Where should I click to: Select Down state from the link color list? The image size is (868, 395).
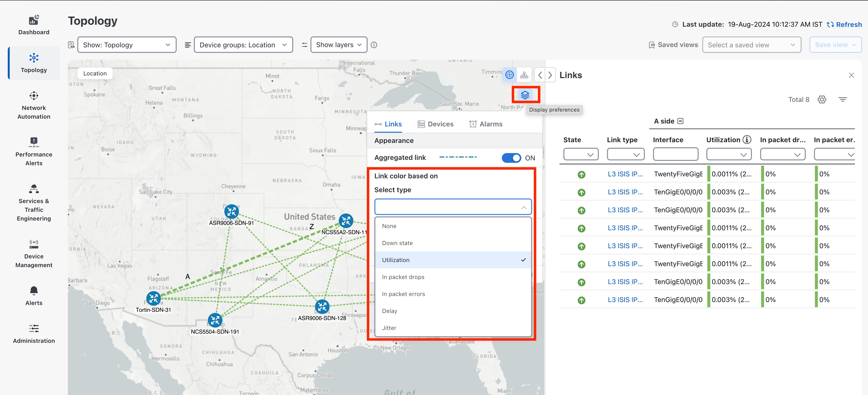tap(397, 243)
